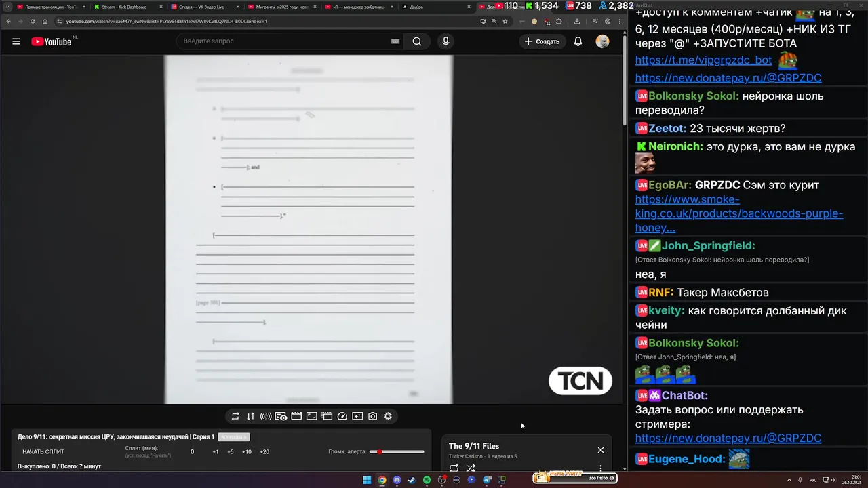868x488 pixels.
Task: Open the YouTube account avatar menu
Action: (602, 41)
